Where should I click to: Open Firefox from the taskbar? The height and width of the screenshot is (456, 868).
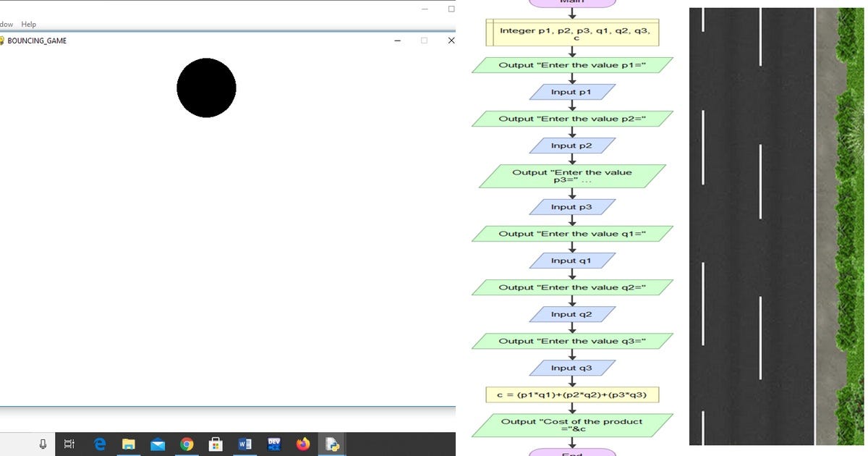(302, 444)
